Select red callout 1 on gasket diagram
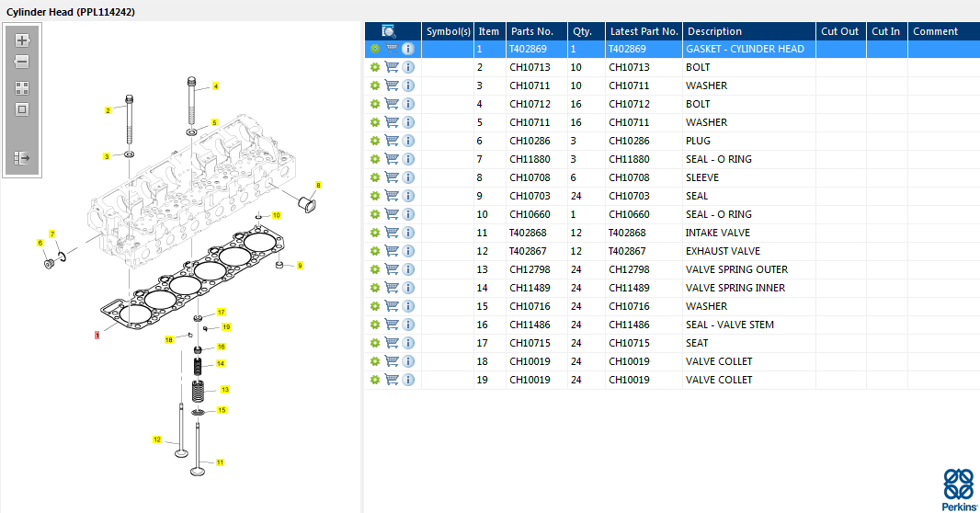 (97, 336)
